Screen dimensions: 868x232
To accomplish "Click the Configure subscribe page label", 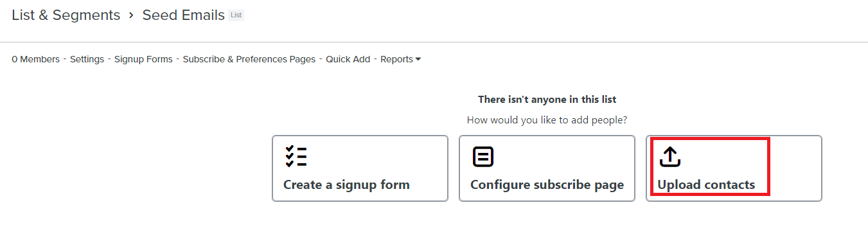I will (547, 185).
